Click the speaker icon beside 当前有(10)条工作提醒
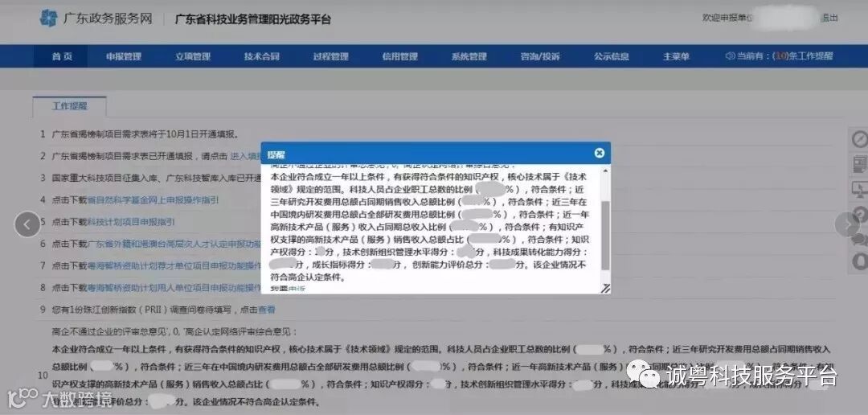 [x=730, y=56]
